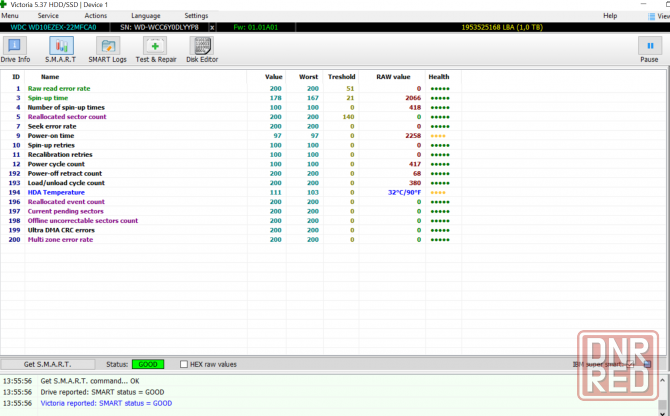This screenshot has width=670, height=416.
Task: Click the Value column header
Action: pos(273,77)
